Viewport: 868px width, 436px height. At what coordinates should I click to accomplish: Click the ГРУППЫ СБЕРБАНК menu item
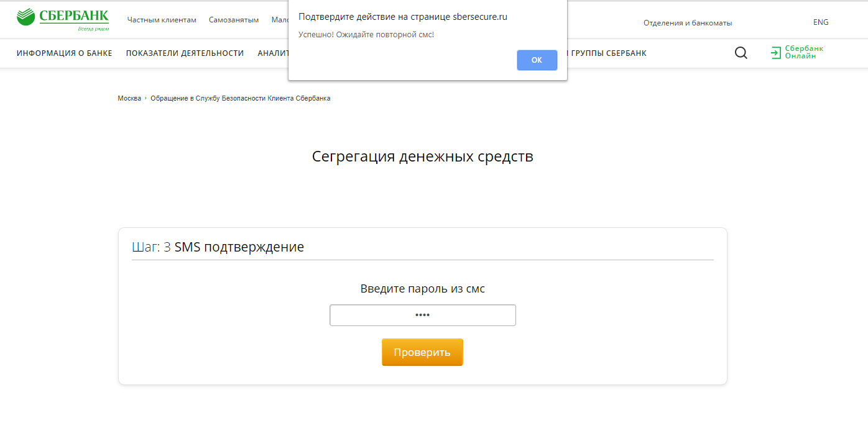click(x=608, y=53)
